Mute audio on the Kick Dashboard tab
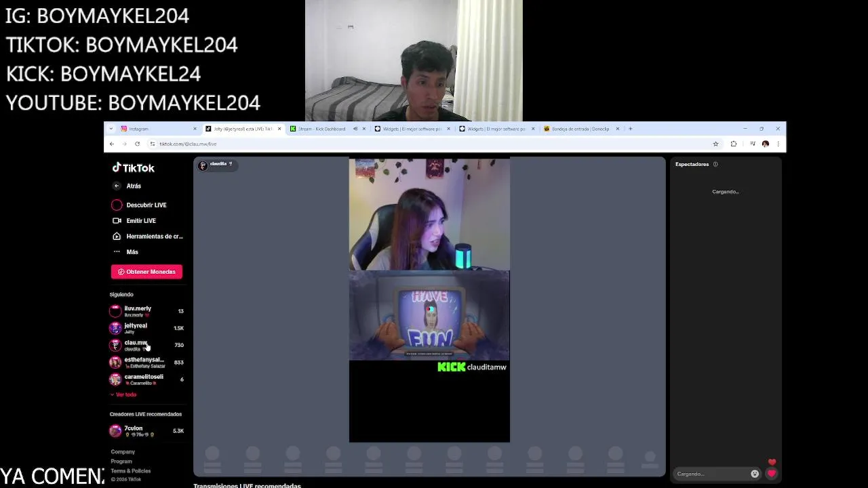 (x=355, y=129)
